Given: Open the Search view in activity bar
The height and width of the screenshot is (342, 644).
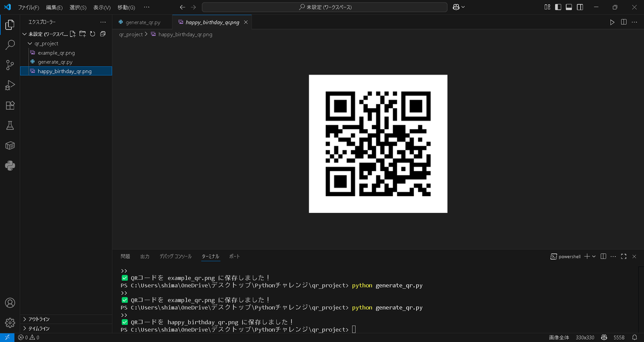Looking at the screenshot, I should 10,45.
